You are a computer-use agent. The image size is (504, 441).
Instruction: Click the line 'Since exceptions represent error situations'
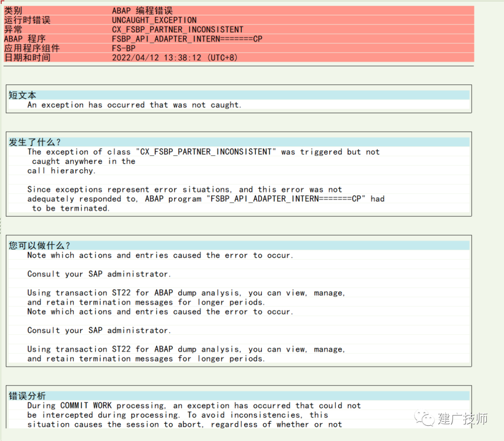(x=184, y=190)
